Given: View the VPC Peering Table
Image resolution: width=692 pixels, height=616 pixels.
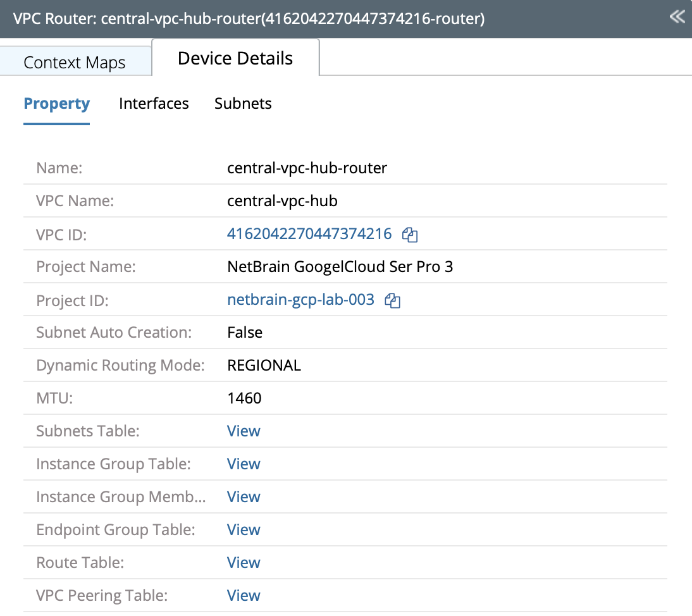Looking at the screenshot, I should [x=244, y=596].
